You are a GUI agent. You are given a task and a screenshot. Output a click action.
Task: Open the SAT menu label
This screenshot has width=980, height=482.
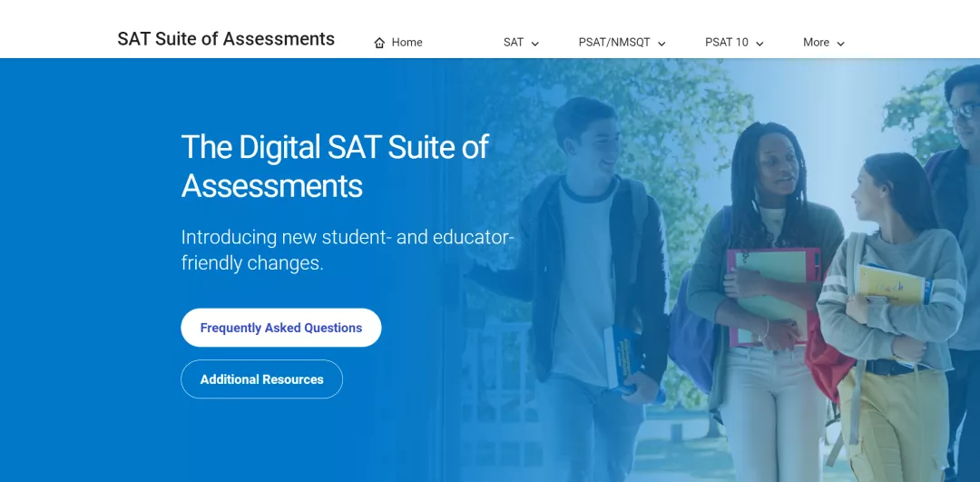(x=513, y=43)
